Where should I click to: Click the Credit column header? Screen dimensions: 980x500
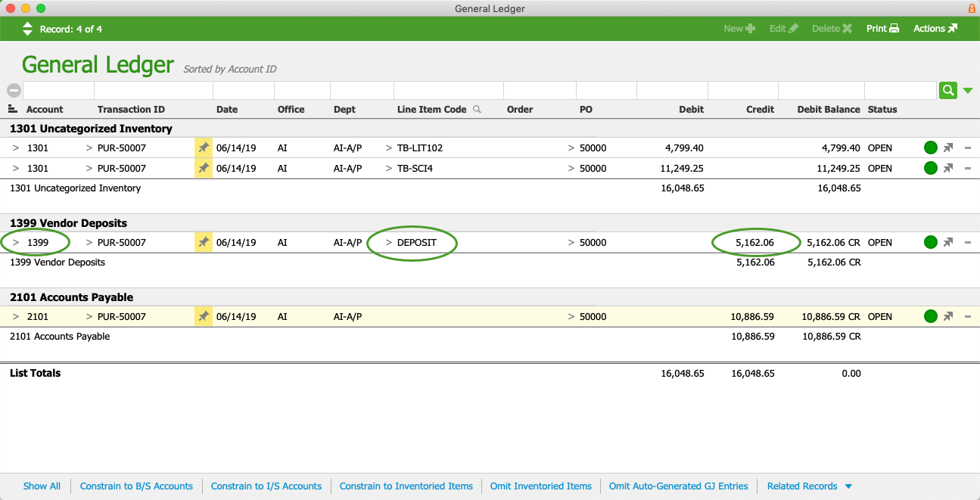(x=760, y=109)
